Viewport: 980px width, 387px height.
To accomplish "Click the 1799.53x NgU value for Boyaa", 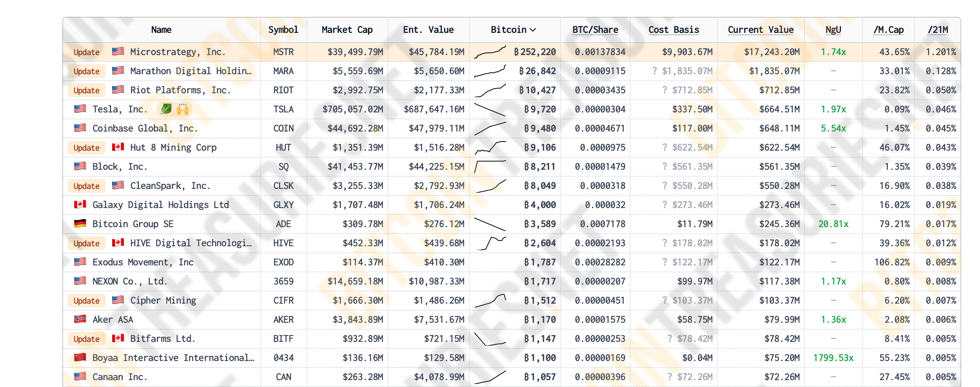I will pyautogui.click(x=833, y=358).
